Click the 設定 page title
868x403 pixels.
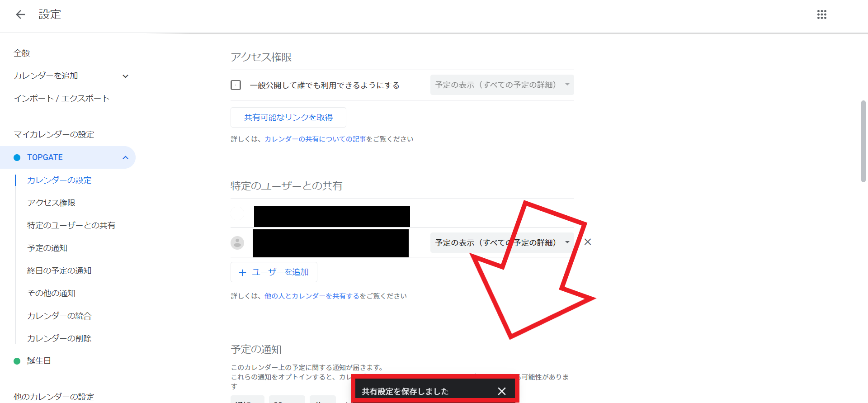click(50, 14)
